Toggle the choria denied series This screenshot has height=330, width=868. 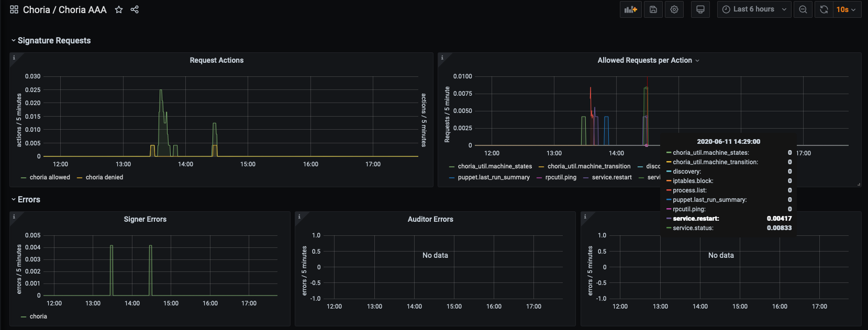pyautogui.click(x=104, y=177)
